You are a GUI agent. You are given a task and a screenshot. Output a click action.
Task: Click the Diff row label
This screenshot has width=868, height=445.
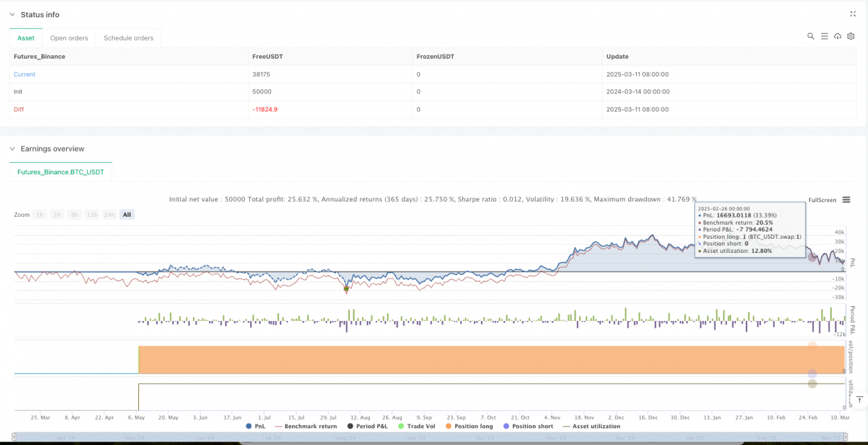[x=19, y=109]
